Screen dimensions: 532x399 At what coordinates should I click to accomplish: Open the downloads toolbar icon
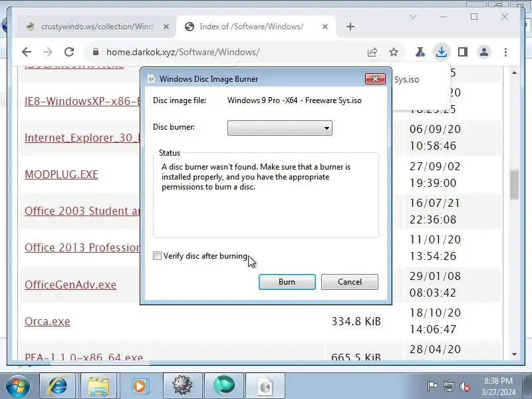coord(441,52)
